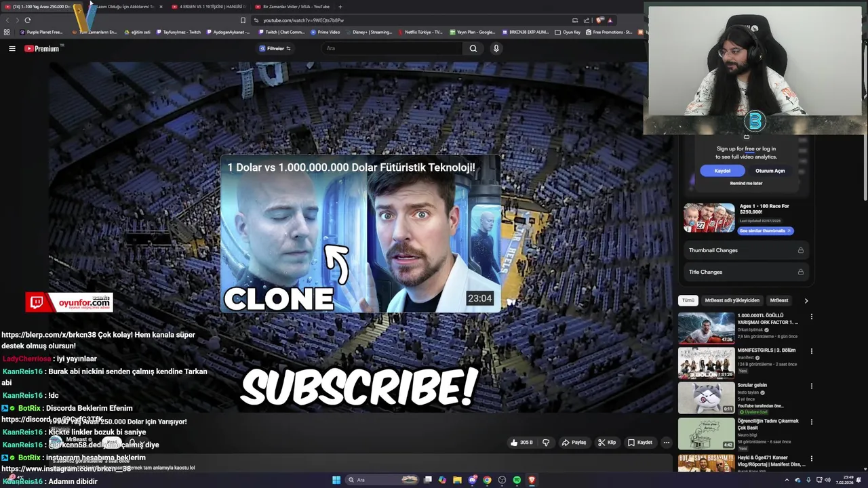868x488 pixels.
Task: Go back in browser history
Action: 7,20
